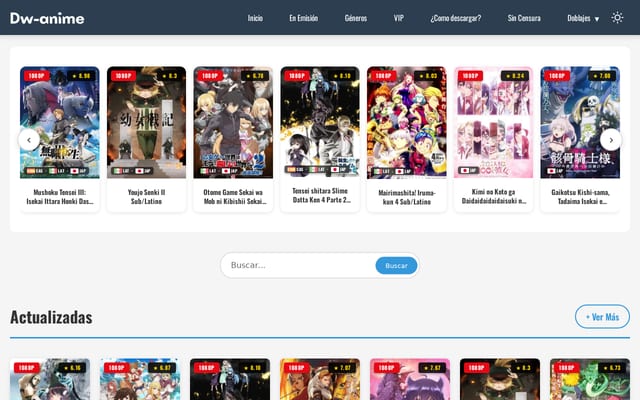Click the 1080P badge on Iruma-kun poster

tap(383, 76)
